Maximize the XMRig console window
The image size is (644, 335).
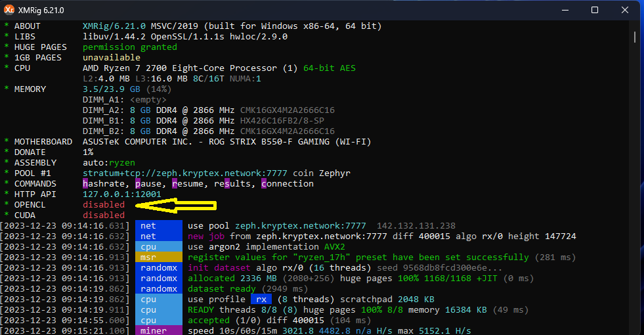point(594,10)
